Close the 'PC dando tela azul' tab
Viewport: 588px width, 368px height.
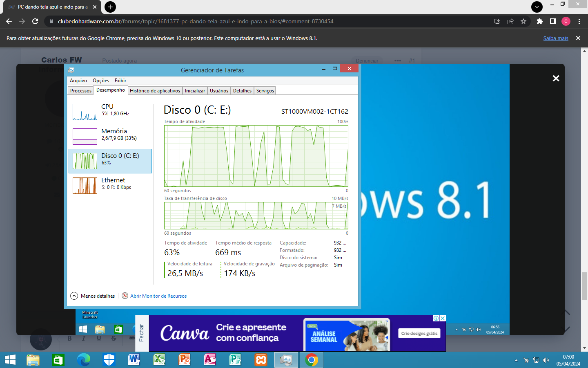(x=95, y=7)
